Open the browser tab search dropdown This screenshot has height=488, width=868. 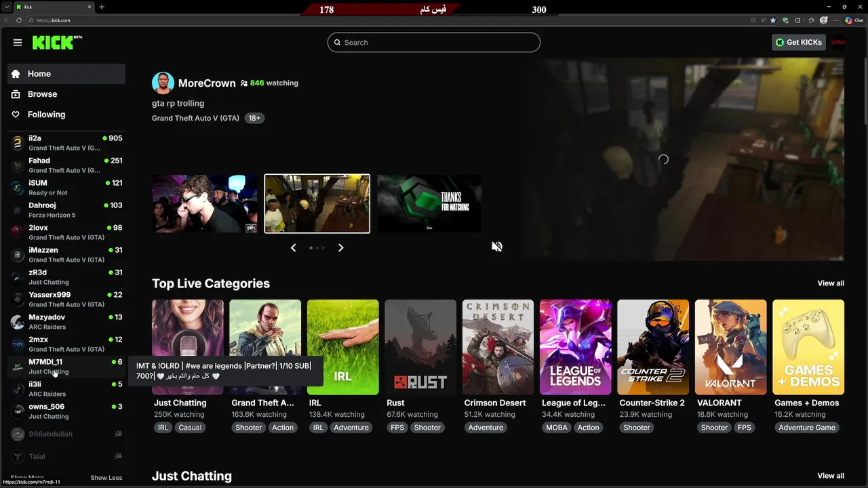click(x=6, y=7)
